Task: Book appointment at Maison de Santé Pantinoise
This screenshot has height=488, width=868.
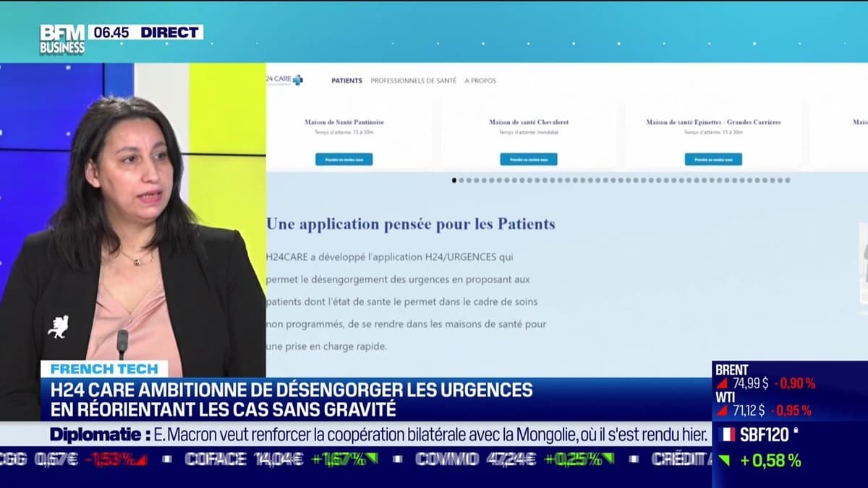Action: point(344,159)
